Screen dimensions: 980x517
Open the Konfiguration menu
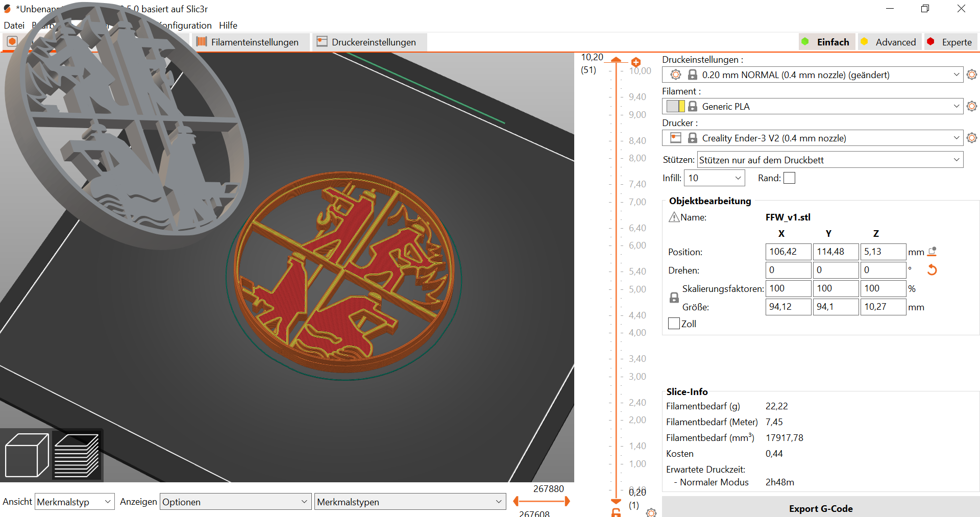point(185,25)
